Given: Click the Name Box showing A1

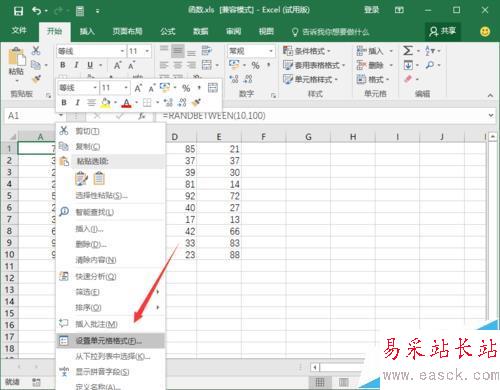Looking at the screenshot, I should (32, 116).
